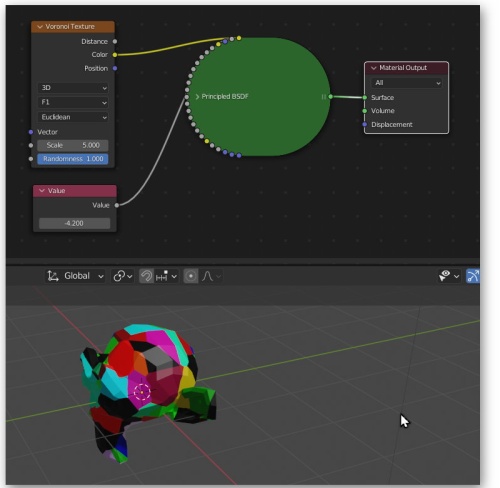
Task: Adjust the Randomness 1.000 slider
Action: tap(73, 159)
